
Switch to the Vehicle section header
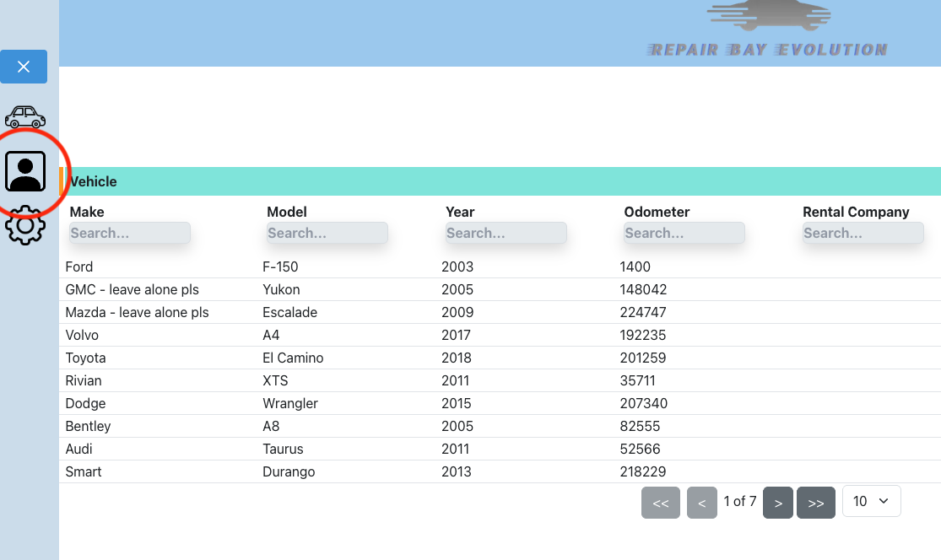(x=93, y=181)
